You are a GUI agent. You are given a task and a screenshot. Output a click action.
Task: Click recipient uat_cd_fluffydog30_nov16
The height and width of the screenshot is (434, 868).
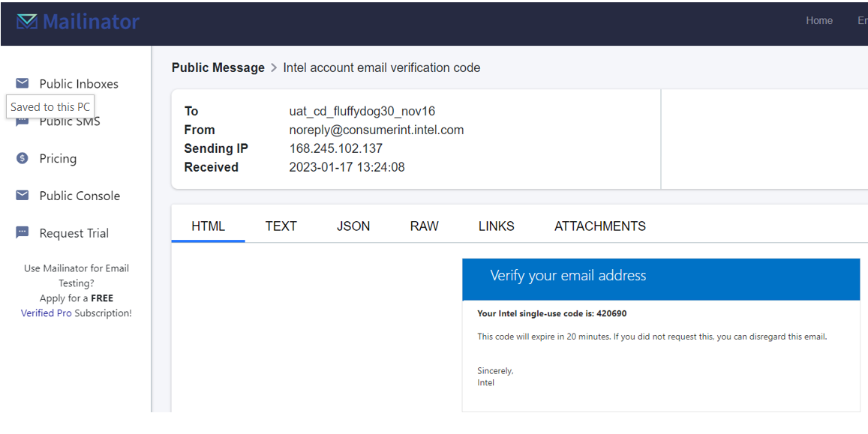tap(362, 111)
